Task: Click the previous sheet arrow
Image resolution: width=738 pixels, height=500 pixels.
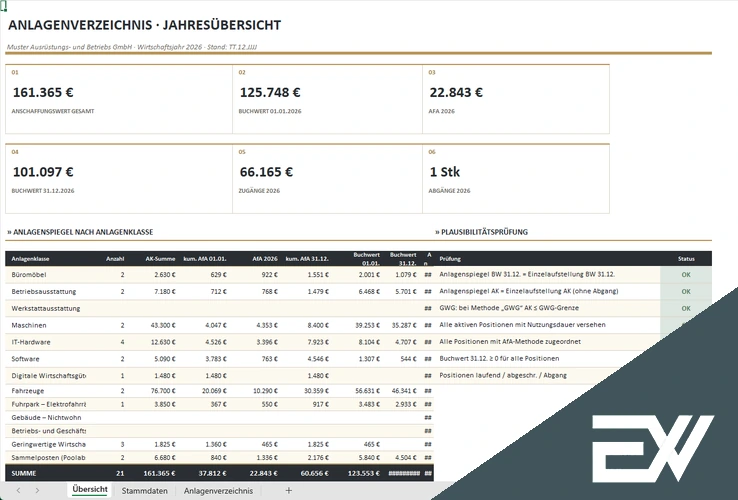Action: pyautogui.click(x=18, y=490)
